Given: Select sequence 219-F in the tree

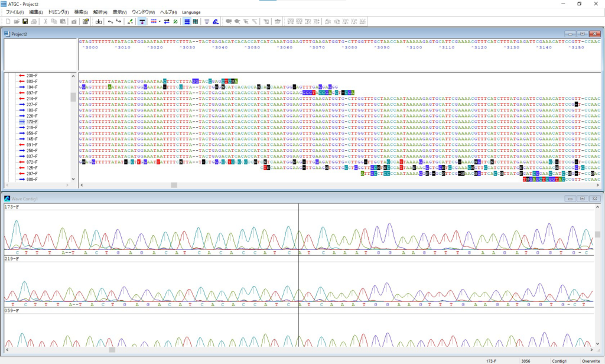Looking at the screenshot, I should click(32, 128).
